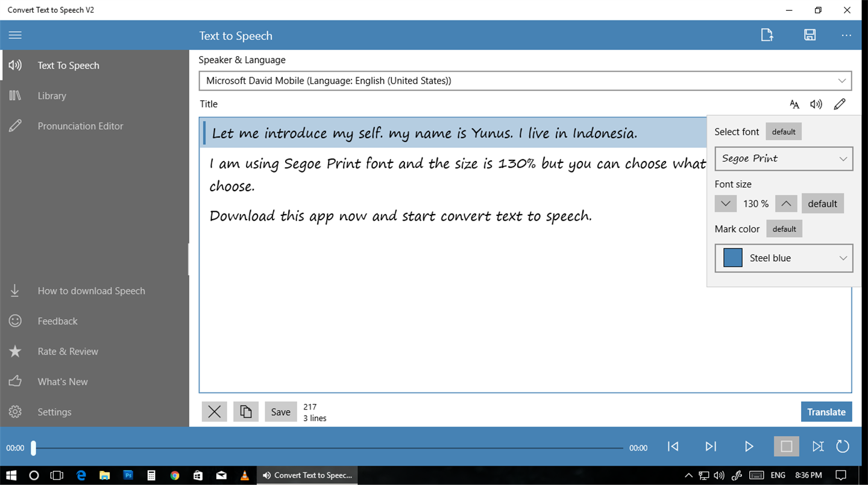Image resolution: width=868 pixels, height=485 pixels.
Task: Decrease font size with down arrow
Action: pyautogui.click(x=726, y=203)
